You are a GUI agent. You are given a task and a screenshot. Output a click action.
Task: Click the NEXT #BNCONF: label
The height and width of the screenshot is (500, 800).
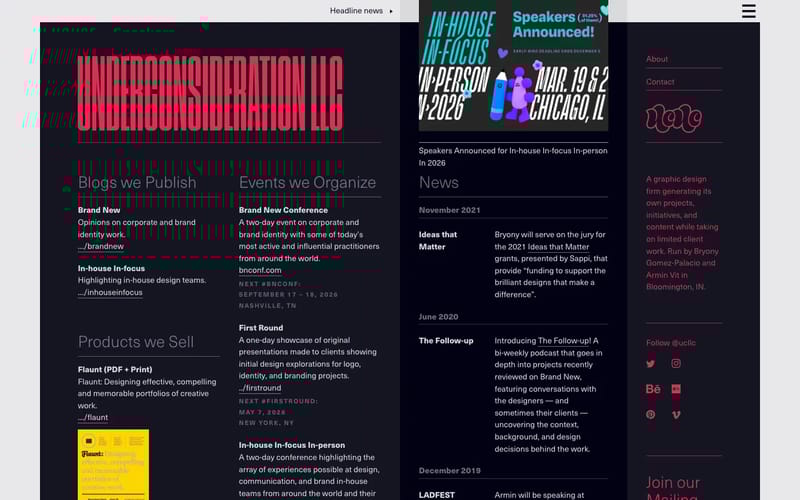(270, 284)
